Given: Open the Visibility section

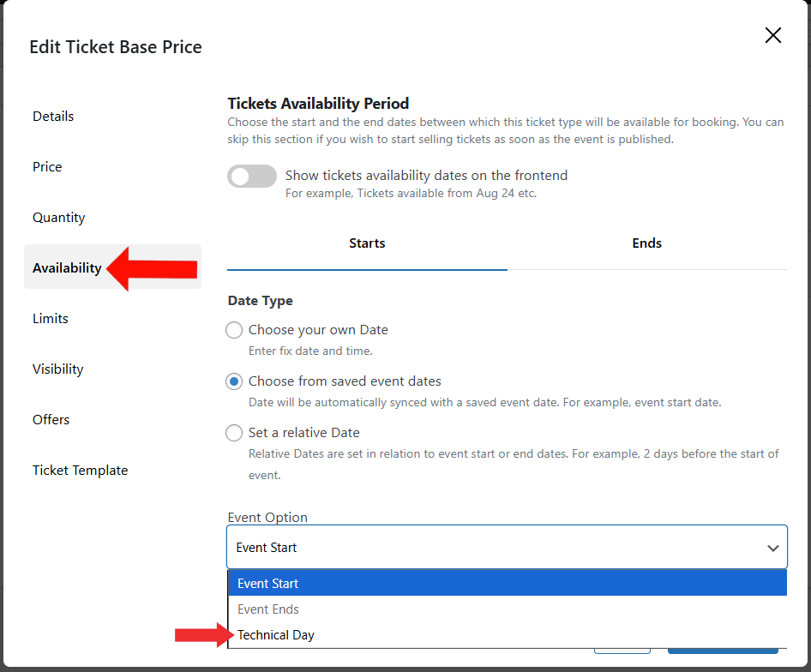Looking at the screenshot, I should pos(57,369).
